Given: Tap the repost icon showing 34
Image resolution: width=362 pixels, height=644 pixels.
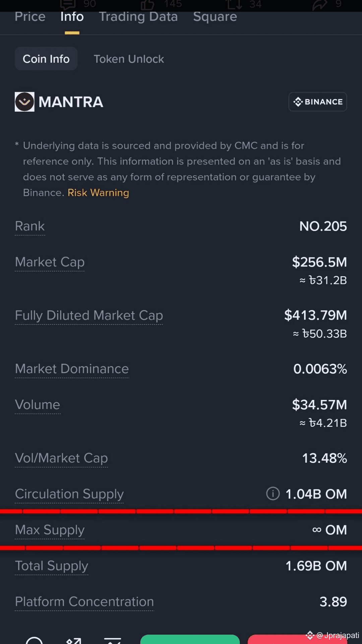Looking at the screenshot, I should 234,4.
